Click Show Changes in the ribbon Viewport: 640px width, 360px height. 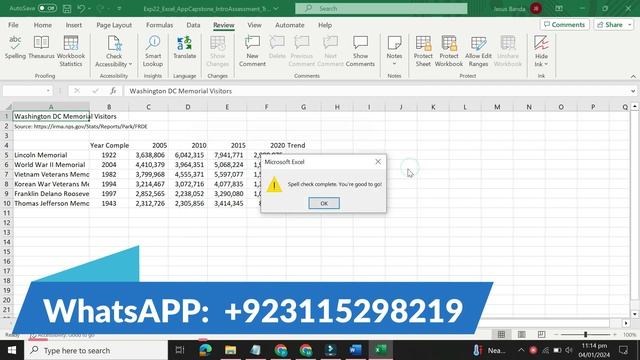[218, 51]
